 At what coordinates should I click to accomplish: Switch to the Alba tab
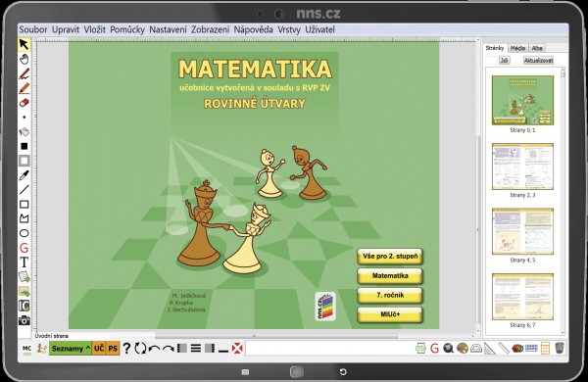[x=537, y=48]
